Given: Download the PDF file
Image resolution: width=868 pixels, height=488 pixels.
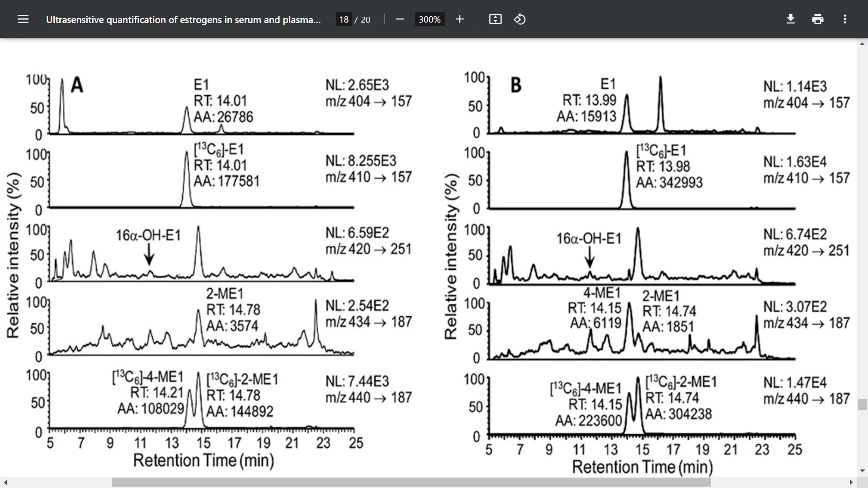Looking at the screenshot, I should pos(791,19).
